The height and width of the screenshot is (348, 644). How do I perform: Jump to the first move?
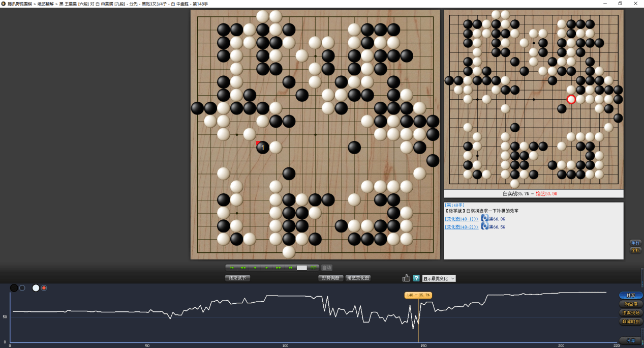[x=232, y=268]
